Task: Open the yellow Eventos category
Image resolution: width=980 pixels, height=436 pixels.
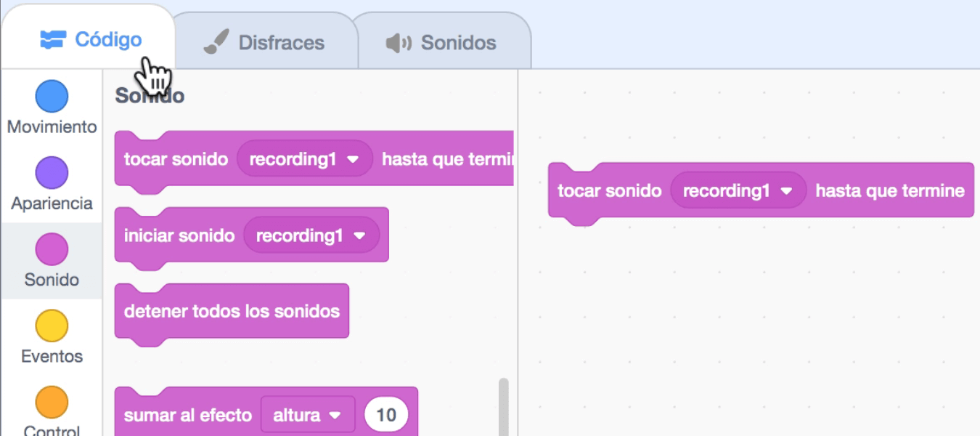Action: [x=52, y=326]
